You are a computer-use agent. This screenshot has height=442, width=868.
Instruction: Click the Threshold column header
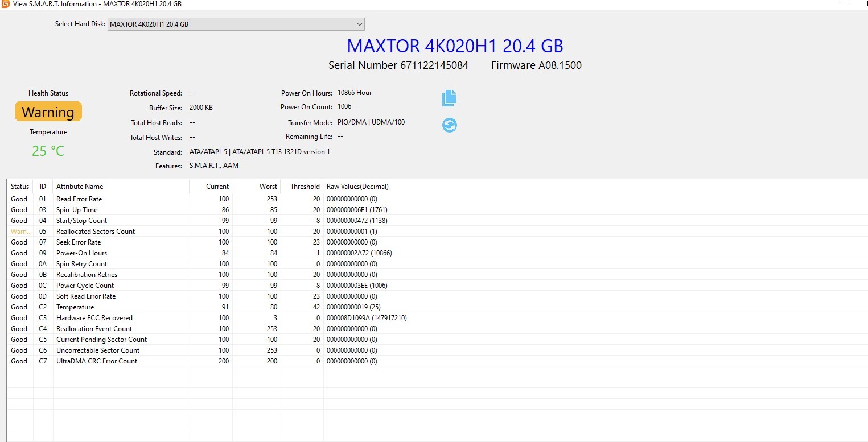click(x=302, y=187)
